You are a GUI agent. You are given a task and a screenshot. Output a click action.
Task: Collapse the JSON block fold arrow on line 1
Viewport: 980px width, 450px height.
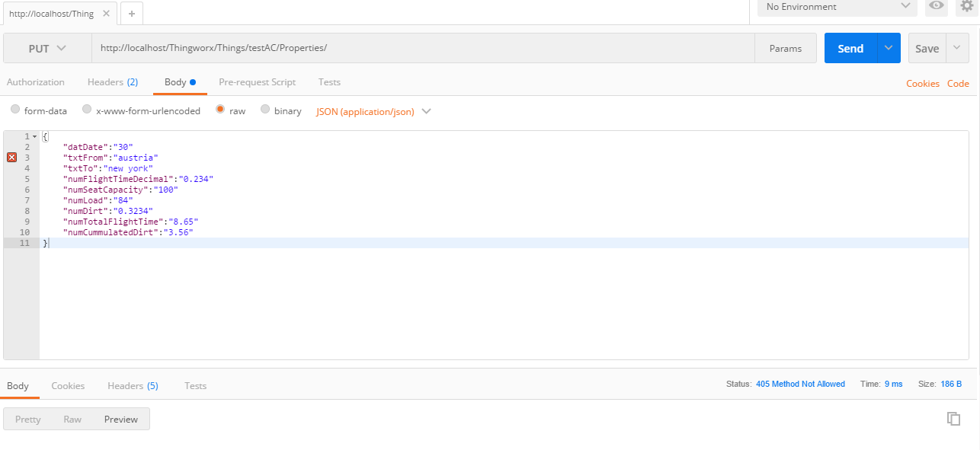click(x=34, y=136)
